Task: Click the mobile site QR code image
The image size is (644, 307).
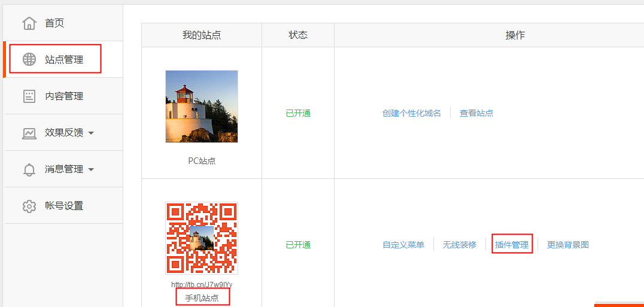Action: tap(202, 238)
